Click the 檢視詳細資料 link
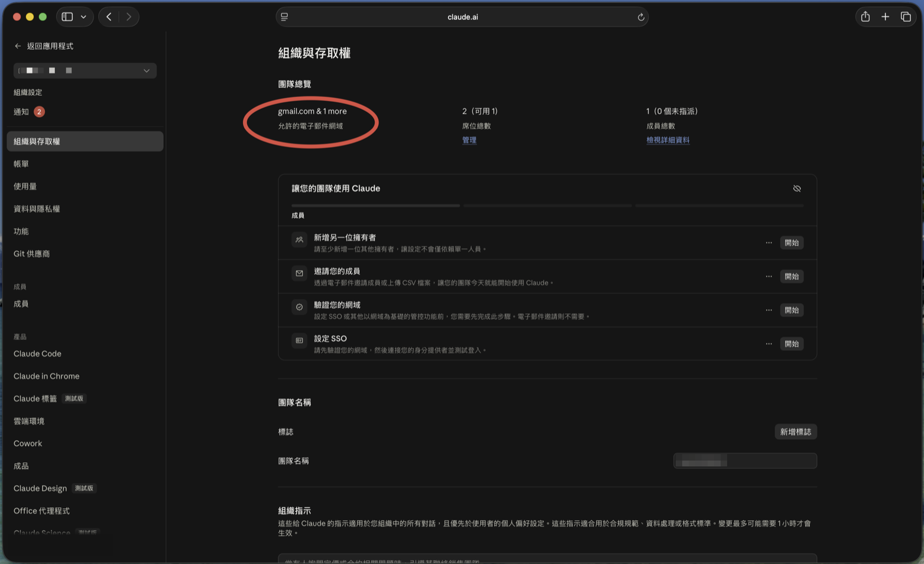The image size is (924, 564). coord(668,140)
